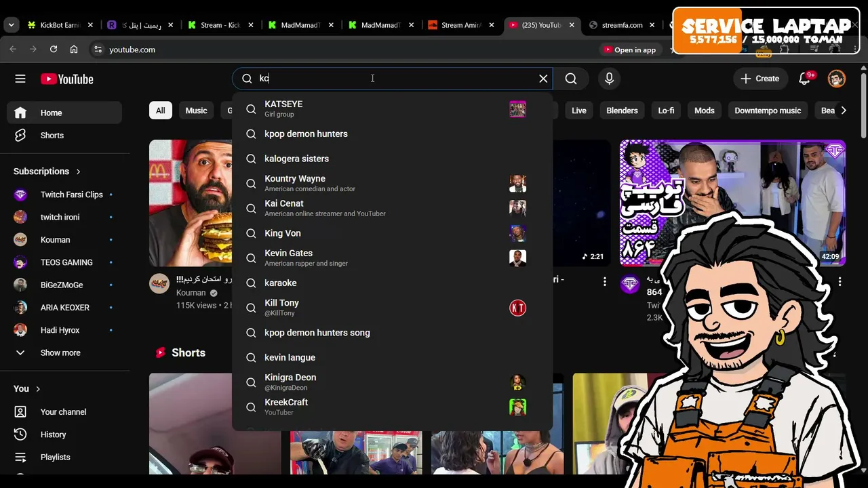This screenshot has height=488, width=868.
Task: Open Hadi Hyrox subscription in the sidebar
Action: pyautogui.click(x=64, y=330)
